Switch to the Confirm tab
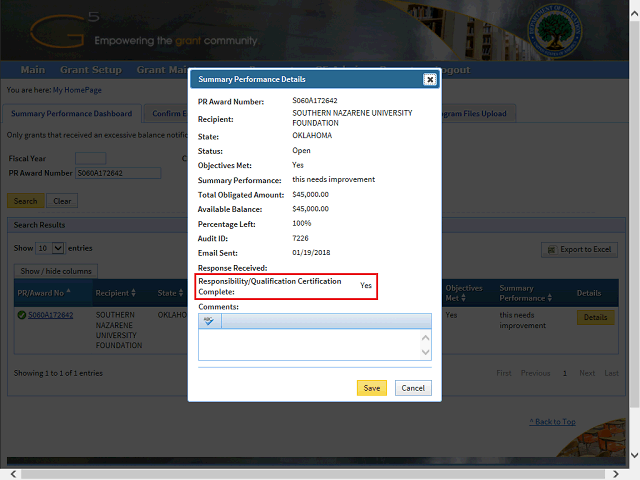This screenshot has width=640, height=480. coord(167,113)
